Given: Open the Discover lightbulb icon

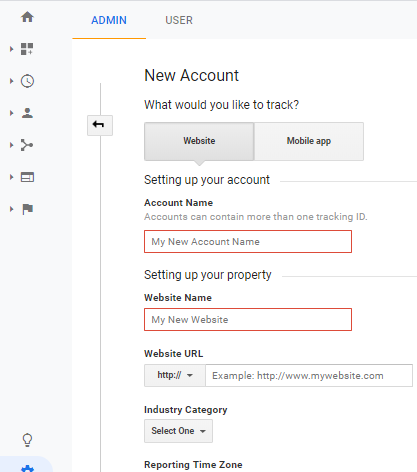Looking at the screenshot, I should click(x=27, y=440).
